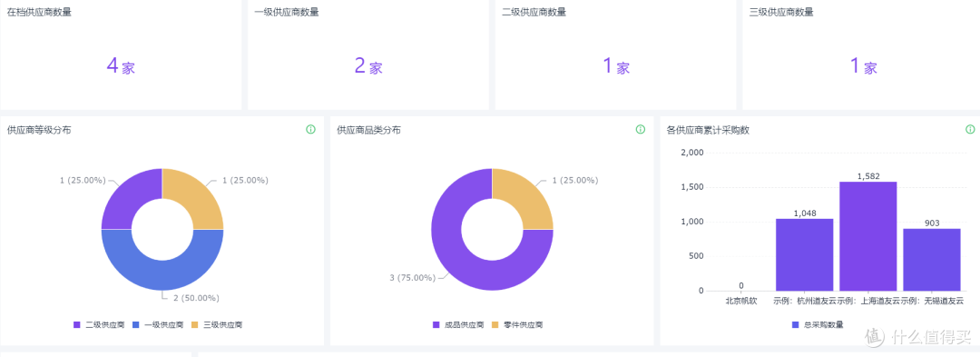Click 在档供应商数量 value 4家
This screenshot has height=357, width=980.
(x=121, y=65)
